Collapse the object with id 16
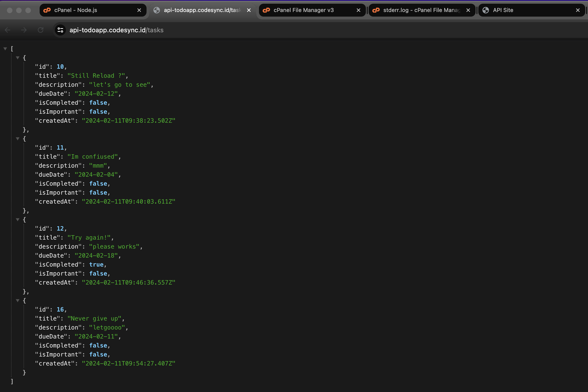Viewport: 588px width, 392px height. click(18, 301)
